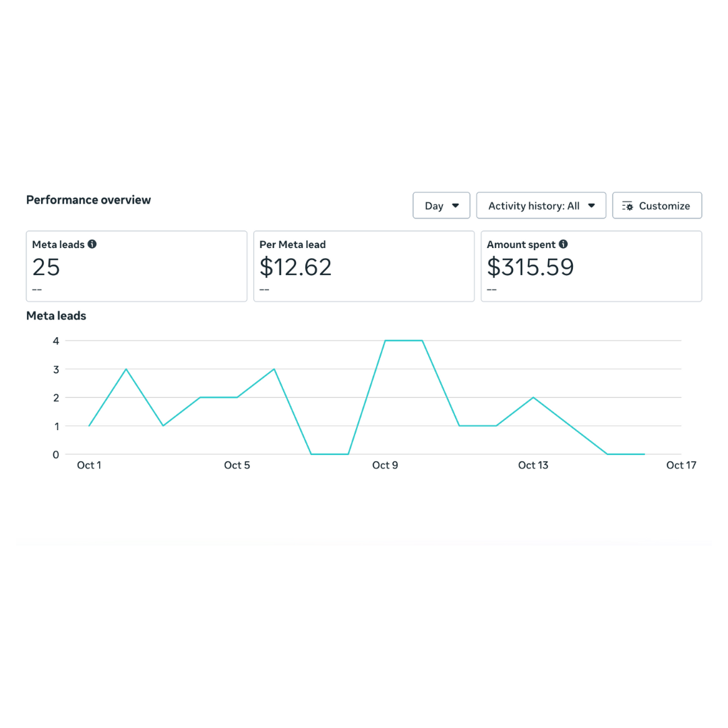Viewport: 728px width, 728px height.
Task: Click the Meta leads chart title
Action: tap(56, 315)
